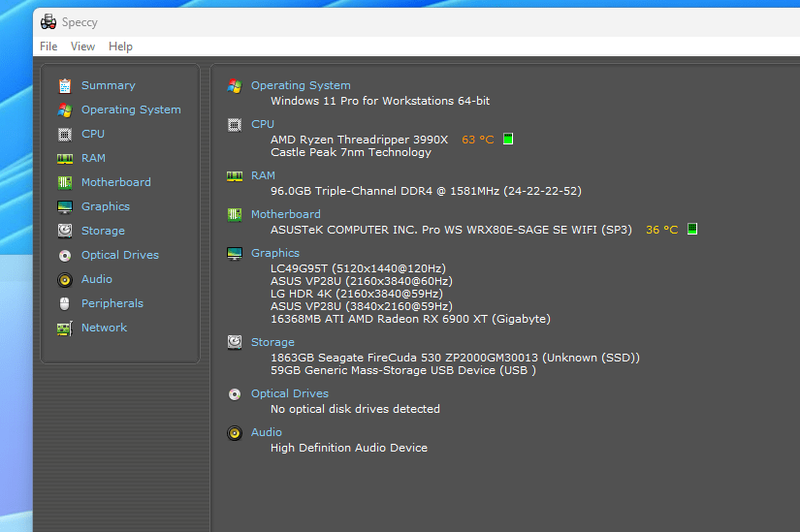Select CPU in the sidebar
The width and height of the screenshot is (800, 532).
[93, 134]
